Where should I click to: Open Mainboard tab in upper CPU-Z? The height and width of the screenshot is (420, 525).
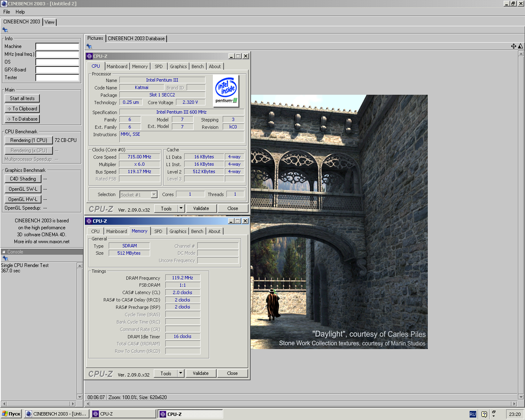[x=117, y=66]
